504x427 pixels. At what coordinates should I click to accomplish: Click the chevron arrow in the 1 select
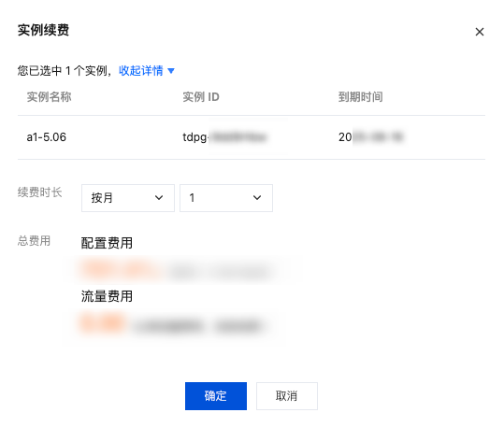[257, 198]
